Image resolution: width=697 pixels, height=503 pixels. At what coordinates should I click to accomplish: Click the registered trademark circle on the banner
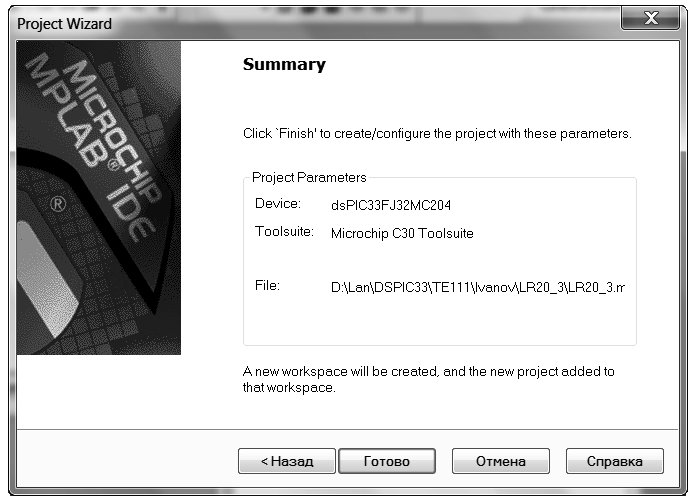click(x=58, y=204)
